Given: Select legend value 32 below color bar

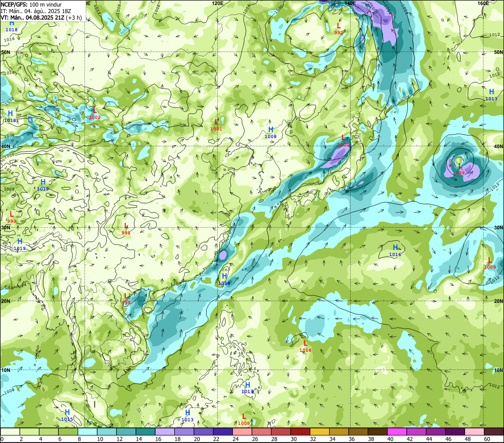Looking at the screenshot, I should [x=313, y=439].
